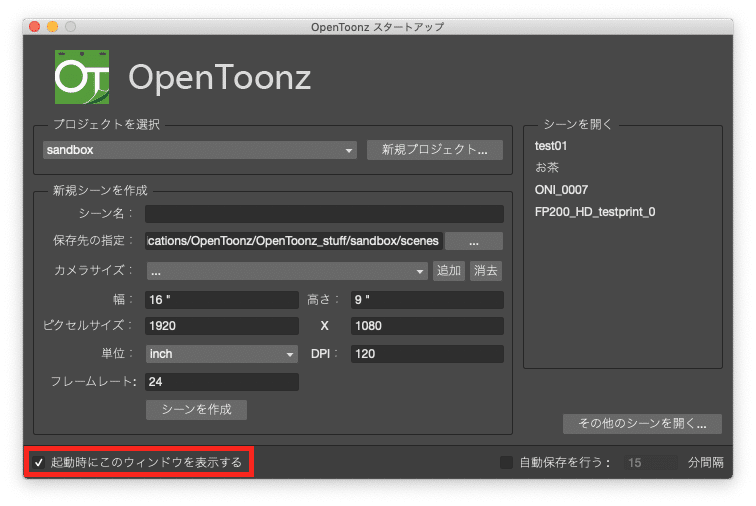Viewport: 756px width, 506px height.
Task: Browse save location with the ... button
Action: [x=473, y=241]
